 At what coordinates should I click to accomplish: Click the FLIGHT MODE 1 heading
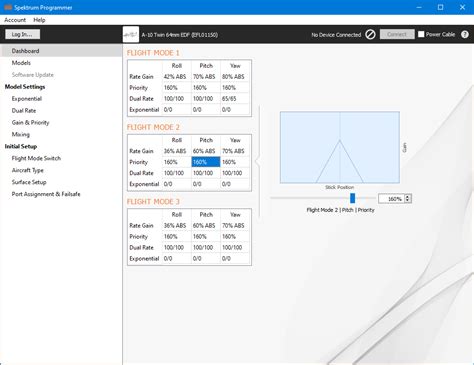(x=153, y=53)
